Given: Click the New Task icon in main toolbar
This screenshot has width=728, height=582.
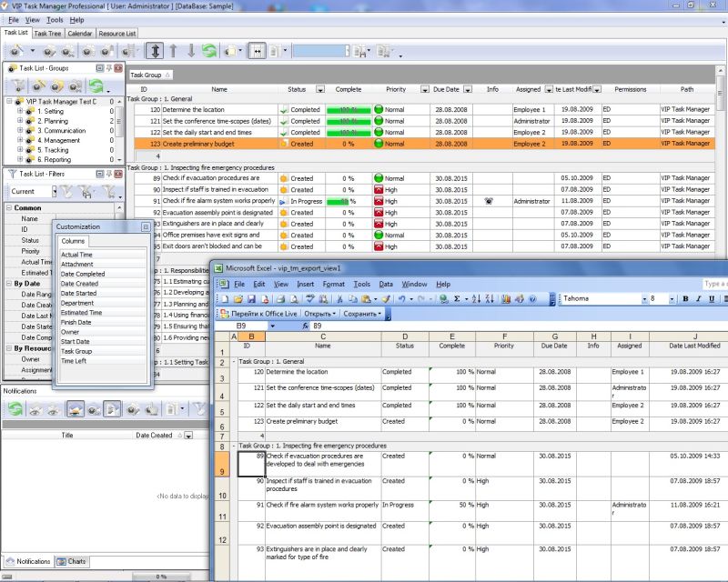Looking at the screenshot, I should tap(16, 51).
